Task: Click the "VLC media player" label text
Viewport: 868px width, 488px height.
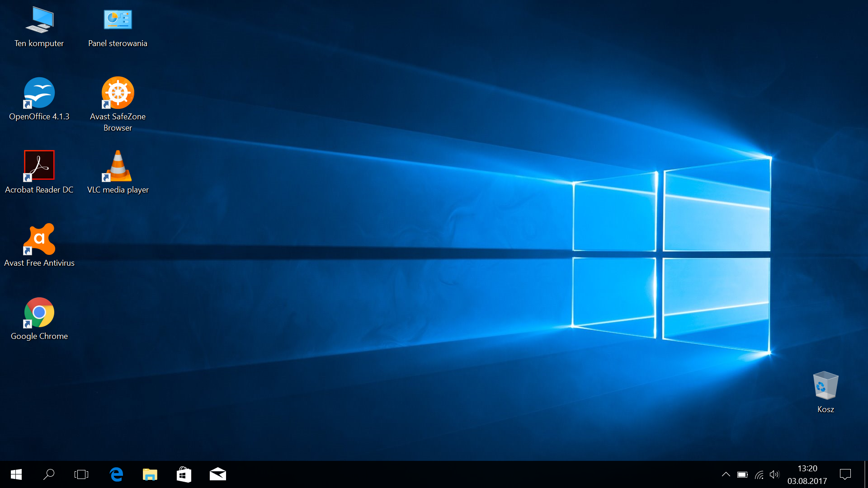Action: coord(118,190)
